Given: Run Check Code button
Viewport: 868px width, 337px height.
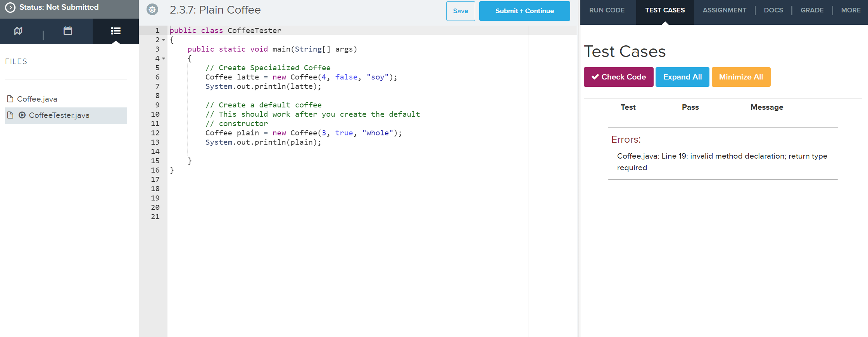Looking at the screenshot, I should pyautogui.click(x=618, y=77).
